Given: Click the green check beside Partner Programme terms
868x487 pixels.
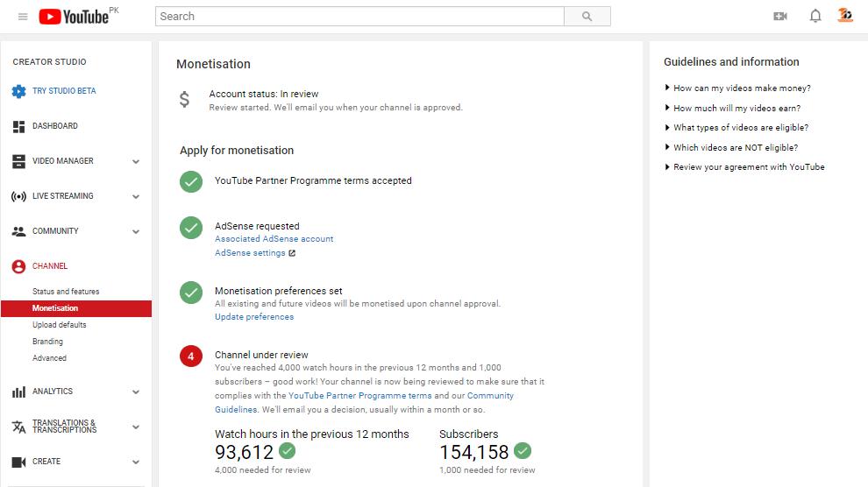Looking at the screenshot, I should pyautogui.click(x=191, y=181).
